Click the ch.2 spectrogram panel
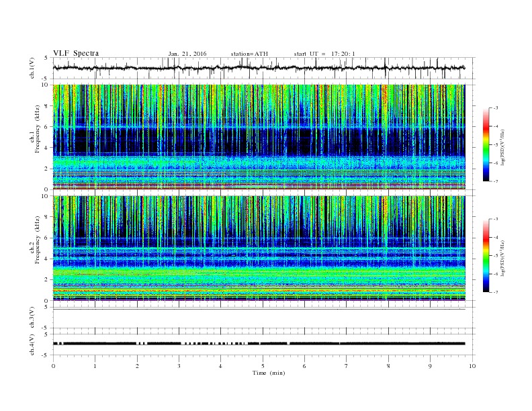This screenshot has width=532, height=411. coord(259,248)
